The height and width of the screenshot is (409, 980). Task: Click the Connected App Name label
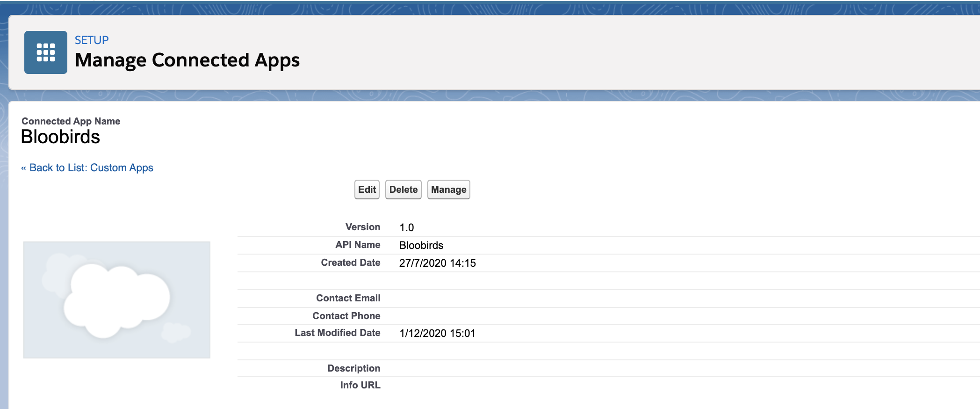coord(71,121)
